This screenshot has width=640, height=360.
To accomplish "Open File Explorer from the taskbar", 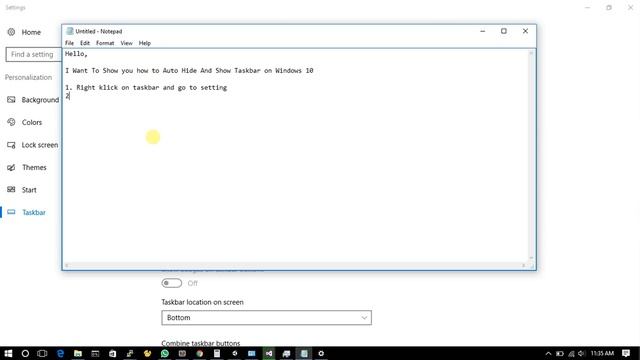I will pyautogui.click(x=78, y=353).
